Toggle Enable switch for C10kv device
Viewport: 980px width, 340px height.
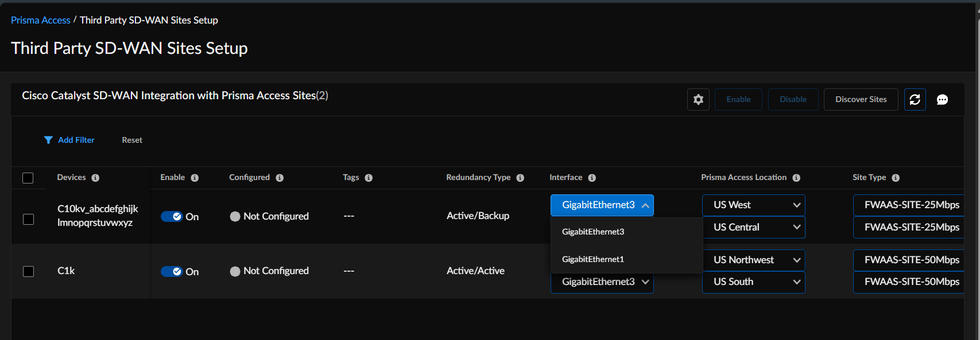pyautogui.click(x=171, y=216)
